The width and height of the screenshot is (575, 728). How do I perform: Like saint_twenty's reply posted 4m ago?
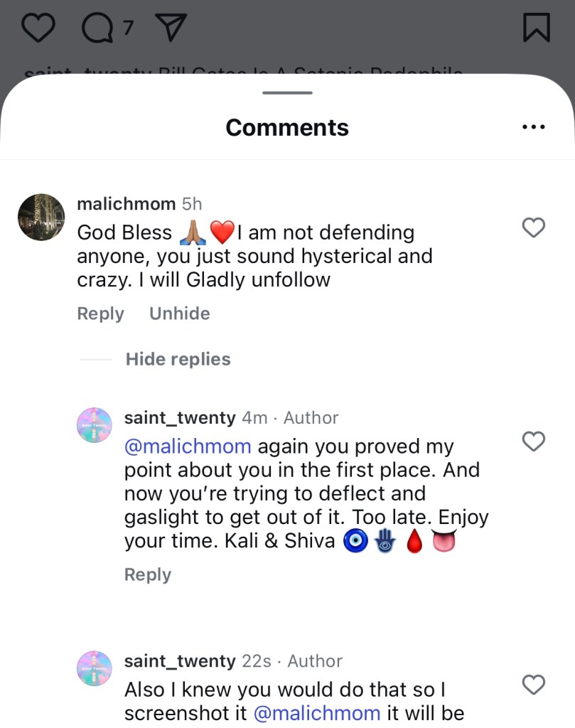tap(534, 441)
